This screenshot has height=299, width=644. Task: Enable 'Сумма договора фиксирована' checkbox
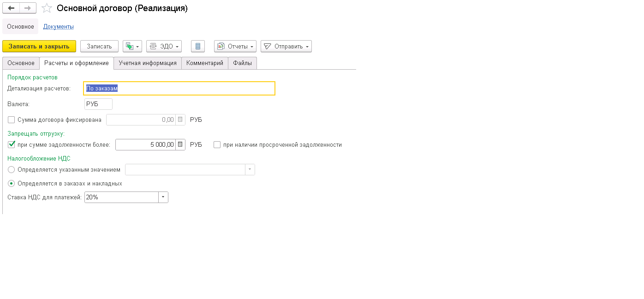(12, 120)
